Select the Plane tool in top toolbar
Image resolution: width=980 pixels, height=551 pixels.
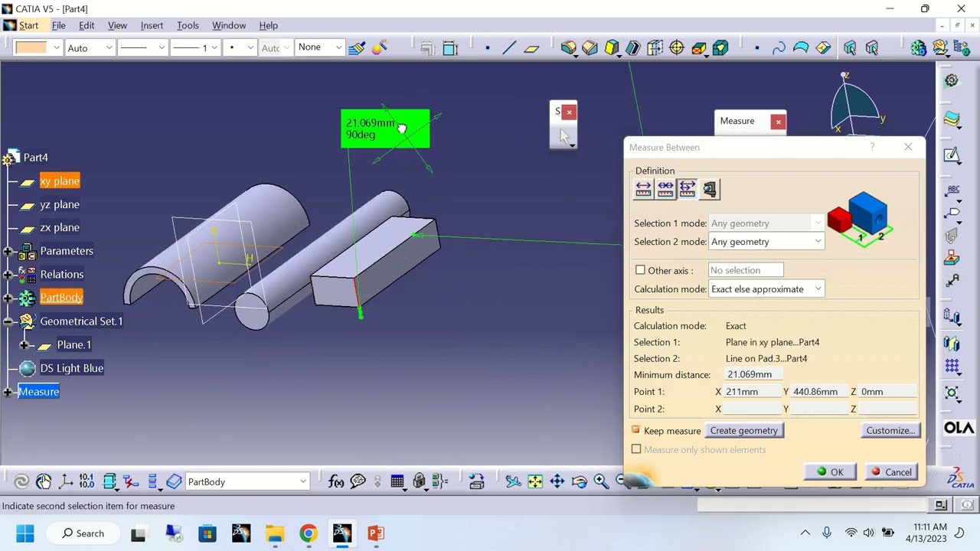pos(531,47)
